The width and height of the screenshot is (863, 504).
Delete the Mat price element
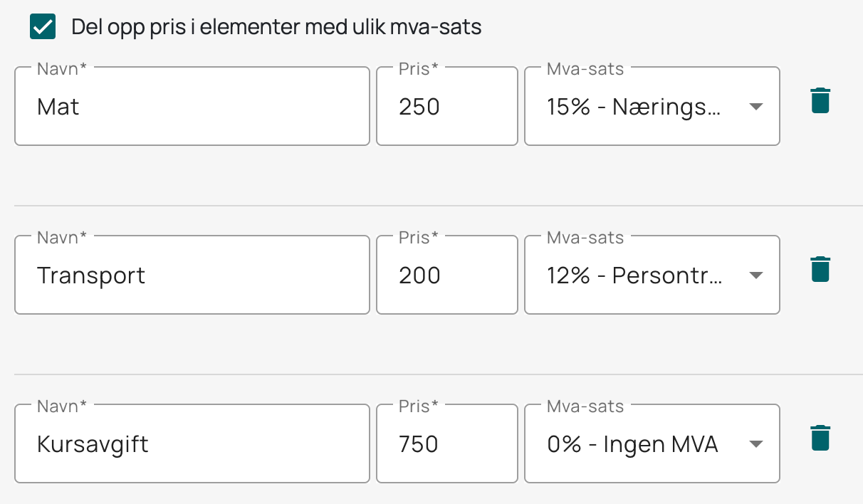click(x=820, y=100)
